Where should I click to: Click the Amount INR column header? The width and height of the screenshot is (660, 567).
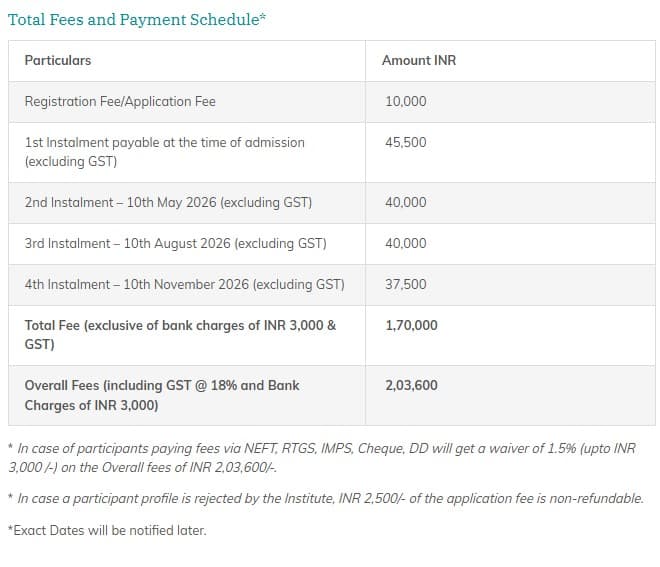click(418, 60)
